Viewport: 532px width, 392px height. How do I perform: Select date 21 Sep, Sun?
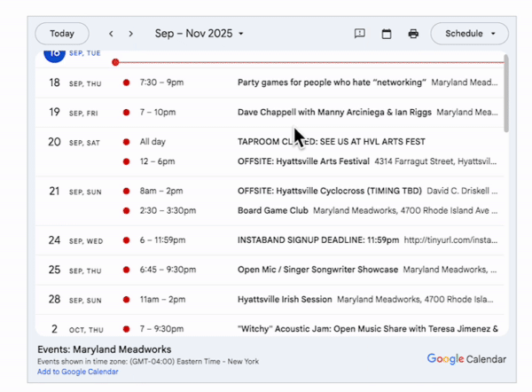(75, 192)
